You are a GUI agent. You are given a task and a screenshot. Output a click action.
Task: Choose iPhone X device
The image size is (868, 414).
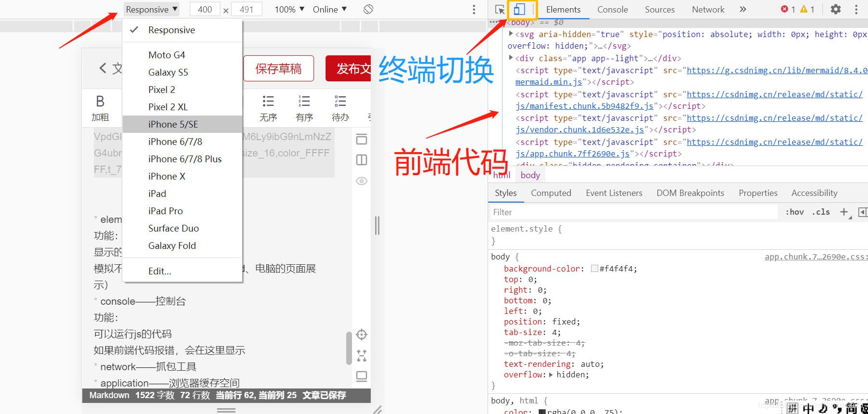pyautogui.click(x=182, y=176)
